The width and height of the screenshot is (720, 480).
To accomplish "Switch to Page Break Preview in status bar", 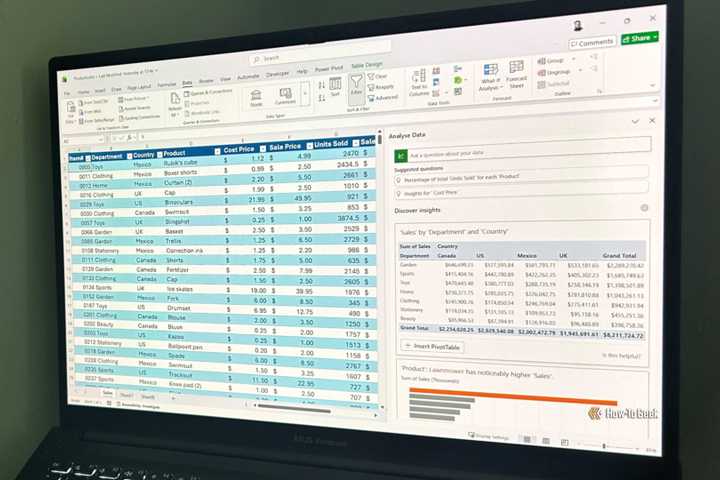I will [565, 442].
